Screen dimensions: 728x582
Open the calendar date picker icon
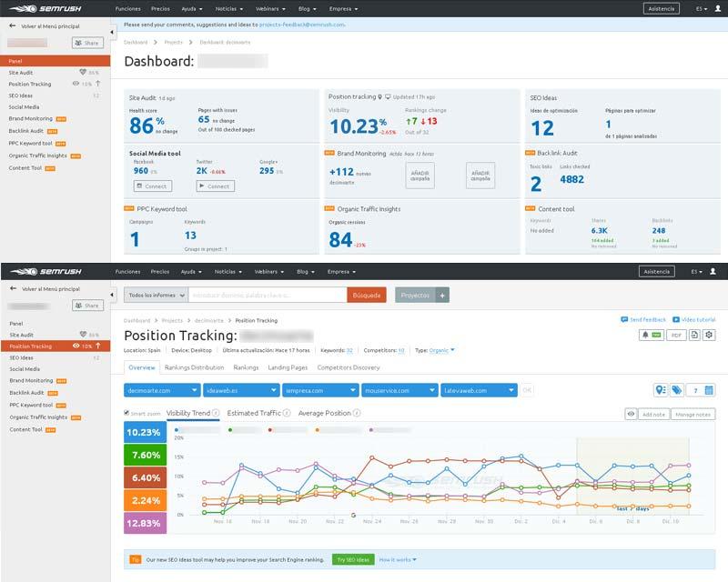pyautogui.click(x=709, y=390)
